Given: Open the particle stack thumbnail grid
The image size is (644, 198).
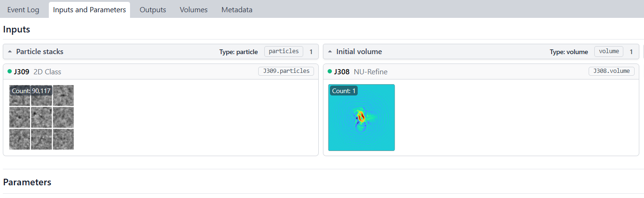Looking at the screenshot, I should click(x=41, y=117).
